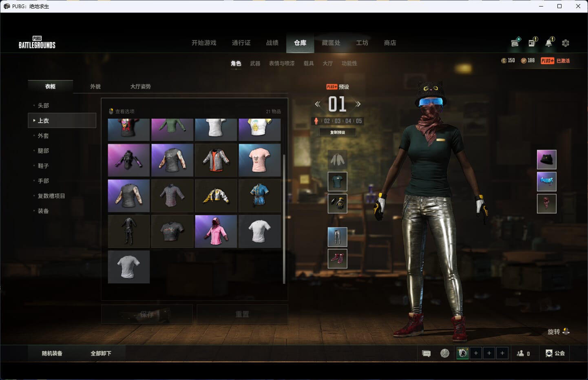Open the 藏匿处 hideout tab
Viewport: 588px width, 380px height.
click(x=331, y=43)
